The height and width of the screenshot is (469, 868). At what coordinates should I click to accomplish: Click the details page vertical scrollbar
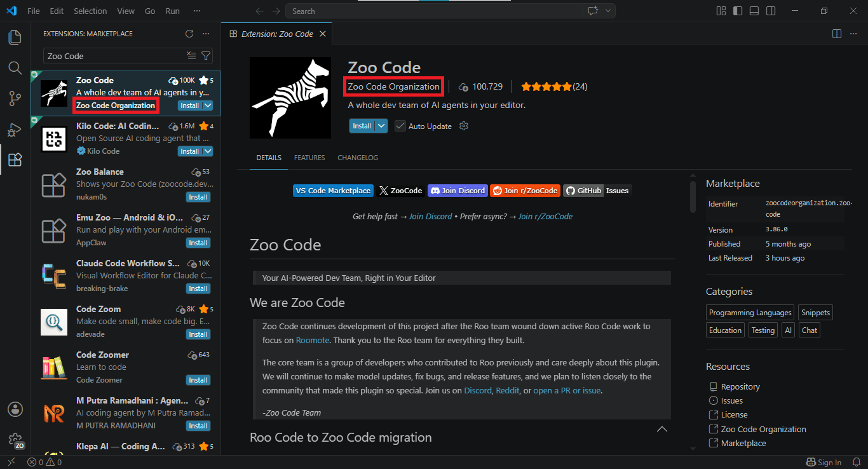[693, 197]
